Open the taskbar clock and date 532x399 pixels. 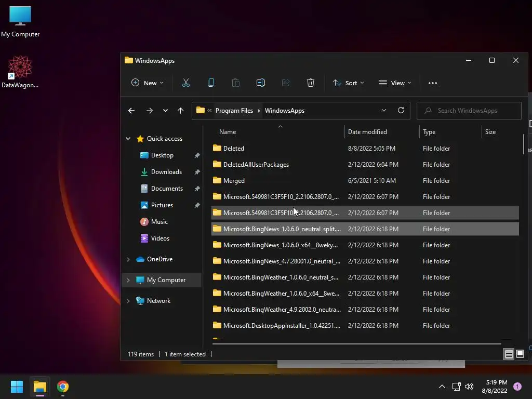click(495, 387)
